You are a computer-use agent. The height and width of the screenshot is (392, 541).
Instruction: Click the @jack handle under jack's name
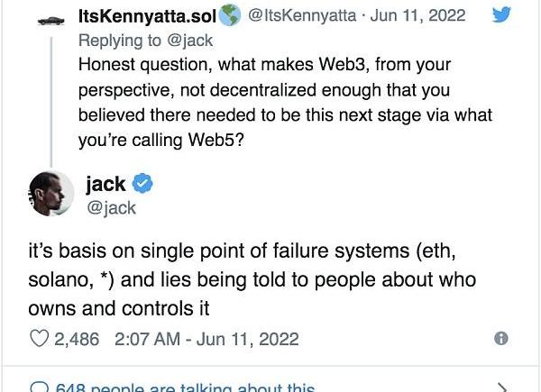click(x=110, y=208)
